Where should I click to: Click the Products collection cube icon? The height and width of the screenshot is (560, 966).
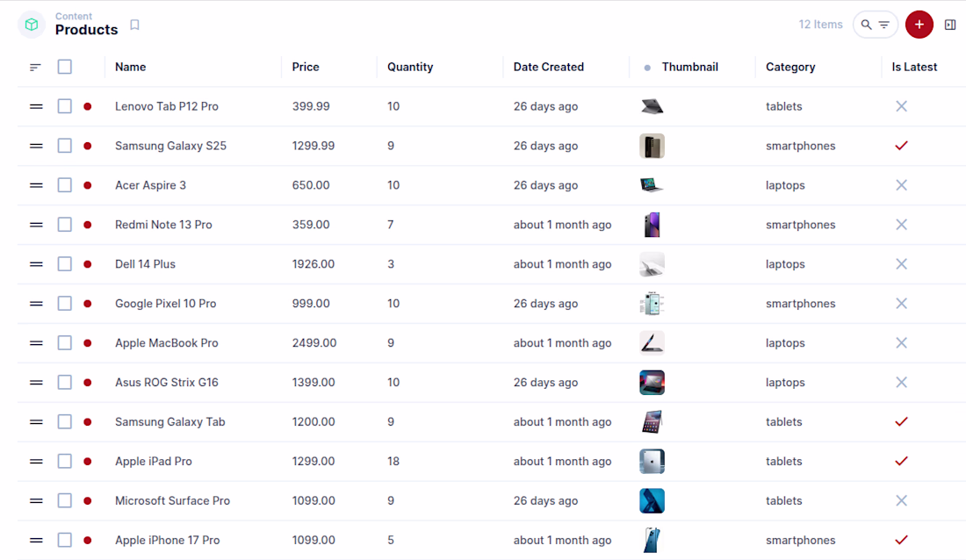tap(32, 25)
